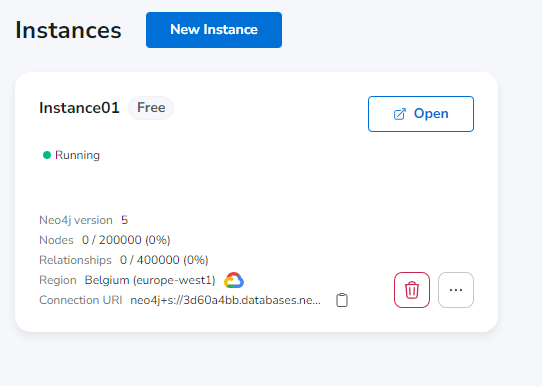Click the Running status label
542x386 pixels.
[x=77, y=155]
